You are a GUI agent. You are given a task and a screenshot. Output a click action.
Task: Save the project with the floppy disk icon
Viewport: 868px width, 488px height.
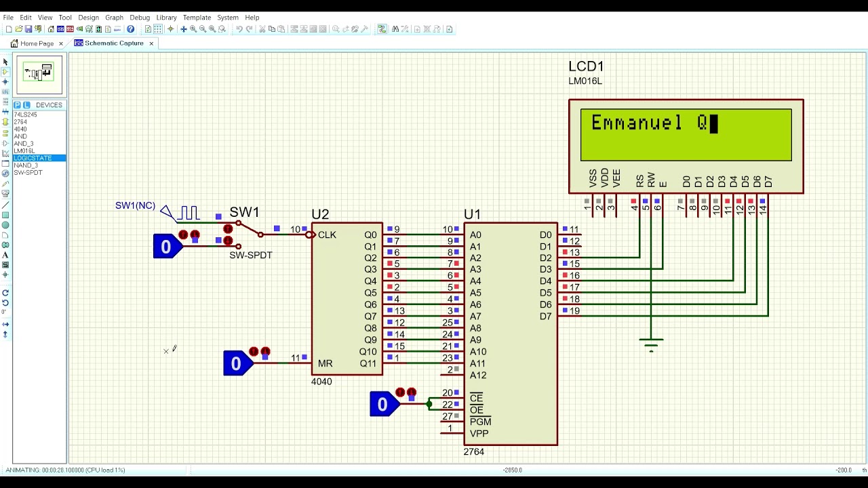[28, 29]
